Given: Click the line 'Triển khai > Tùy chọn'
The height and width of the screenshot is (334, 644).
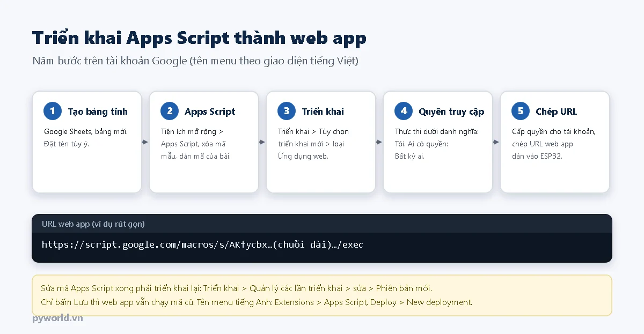Looking at the screenshot, I should click(x=313, y=131).
